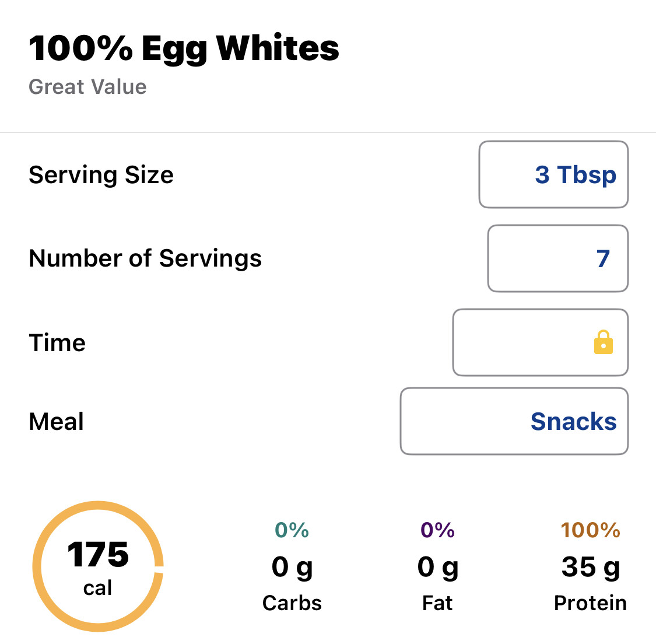Click the 35 g protein amount

[590, 567]
